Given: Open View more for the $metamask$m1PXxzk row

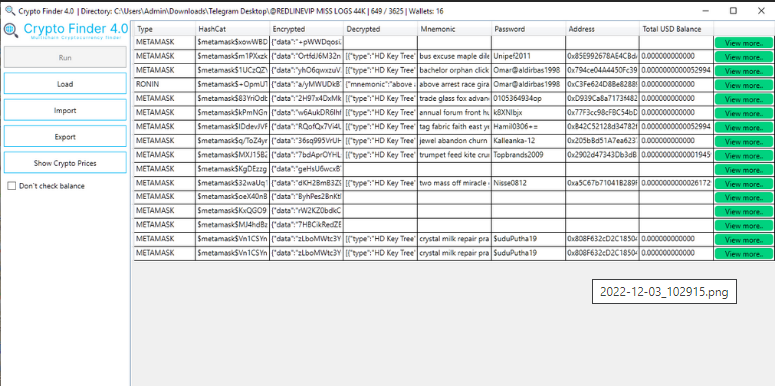Looking at the screenshot, I should point(743,57).
